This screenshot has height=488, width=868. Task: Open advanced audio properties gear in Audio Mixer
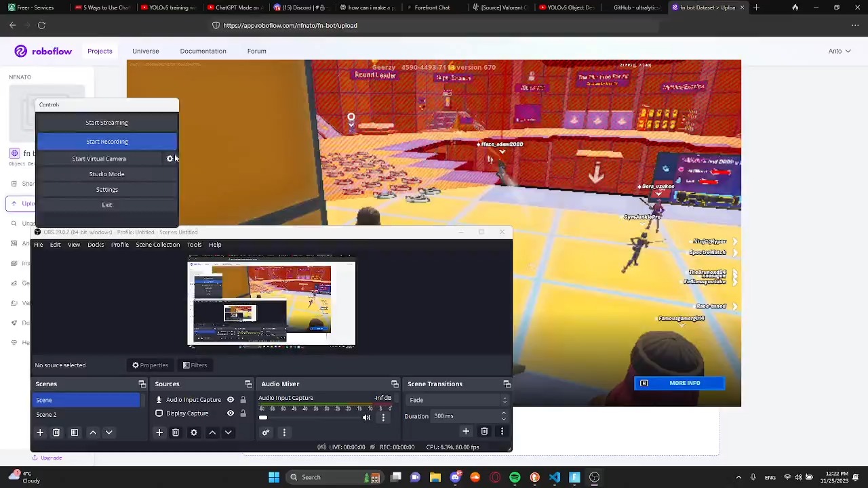pyautogui.click(x=265, y=432)
